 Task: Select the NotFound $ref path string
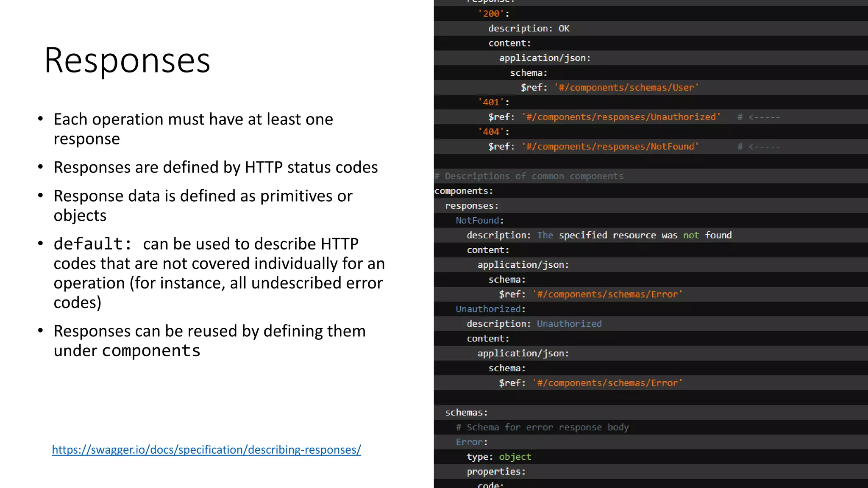[x=610, y=147]
